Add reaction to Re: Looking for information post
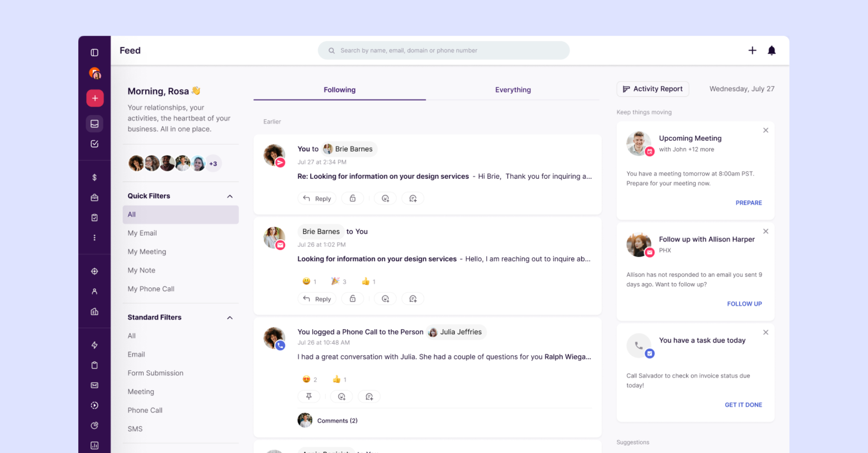 [385, 198]
